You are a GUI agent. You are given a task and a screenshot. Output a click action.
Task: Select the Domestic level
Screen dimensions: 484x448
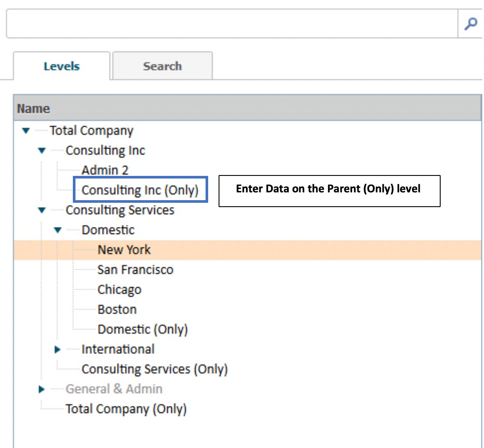[x=108, y=230]
